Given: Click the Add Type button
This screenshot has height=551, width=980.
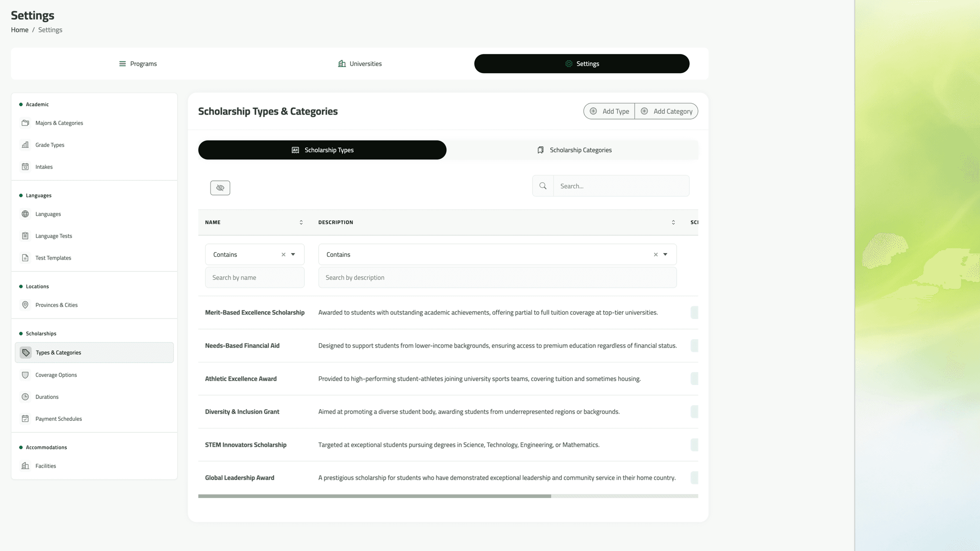Looking at the screenshot, I should pos(609,111).
